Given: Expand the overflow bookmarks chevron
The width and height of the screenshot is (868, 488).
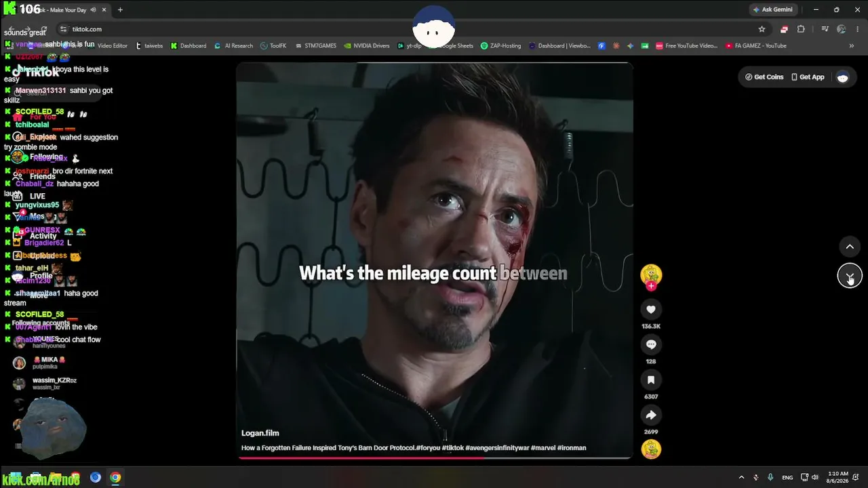Looking at the screenshot, I should point(852,46).
